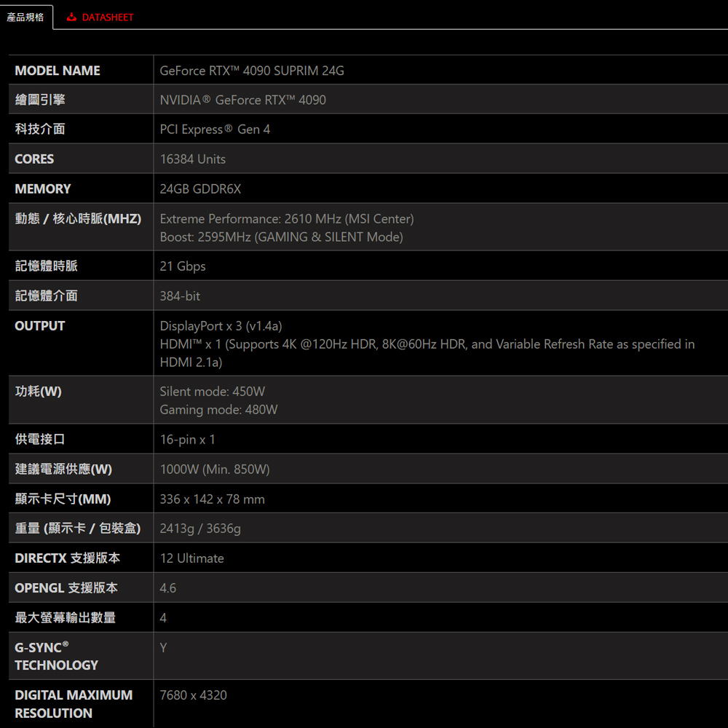Click the 21 Gbps memory speed value
Viewport: 728px width, 728px height.
point(183,266)
